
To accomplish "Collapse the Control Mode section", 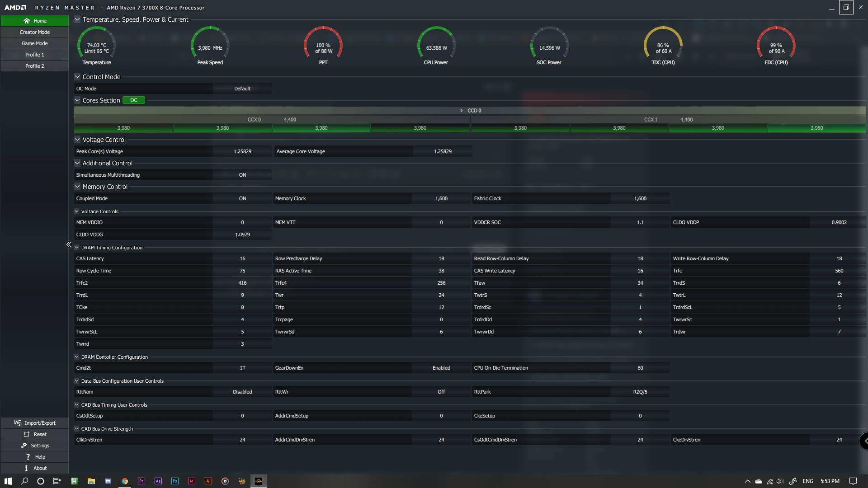I will pyautogui.click(x=77, y=77).
